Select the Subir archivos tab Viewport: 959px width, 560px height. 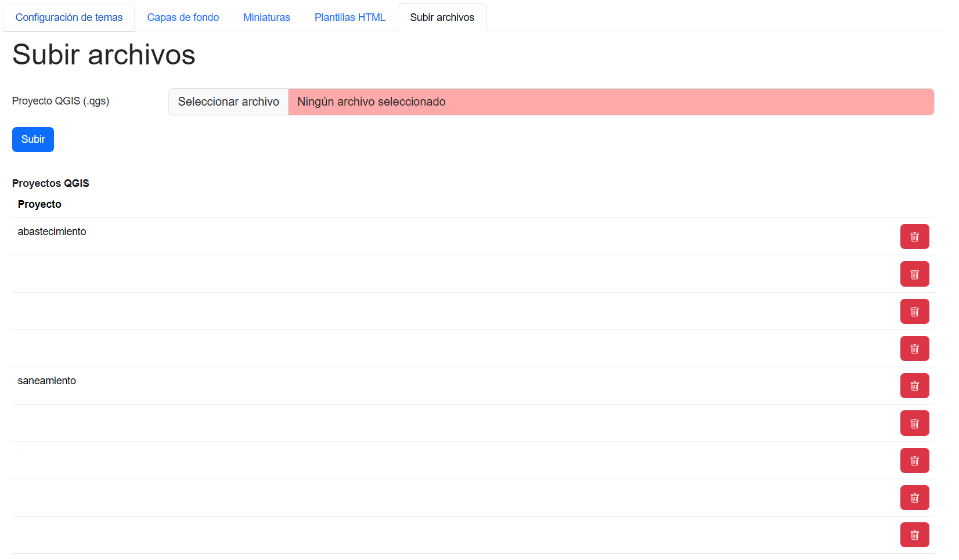pos(442,17)
